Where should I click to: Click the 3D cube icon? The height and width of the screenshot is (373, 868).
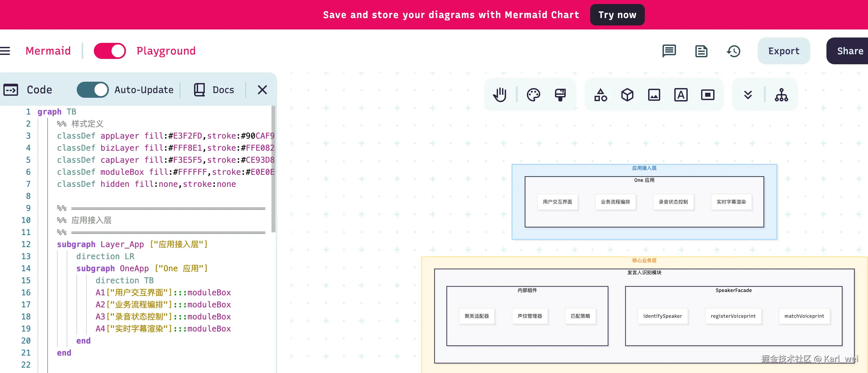point(627,95)
